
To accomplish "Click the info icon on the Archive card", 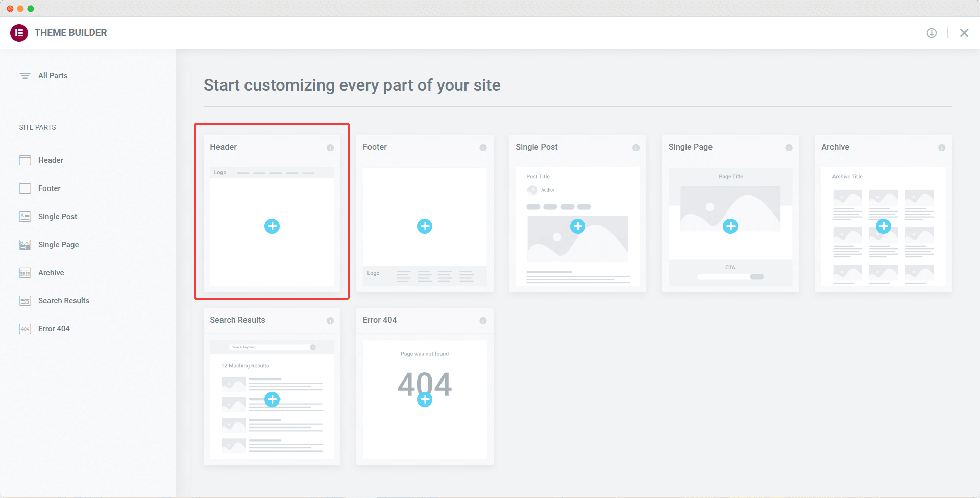I will click(x=942, y=147).
